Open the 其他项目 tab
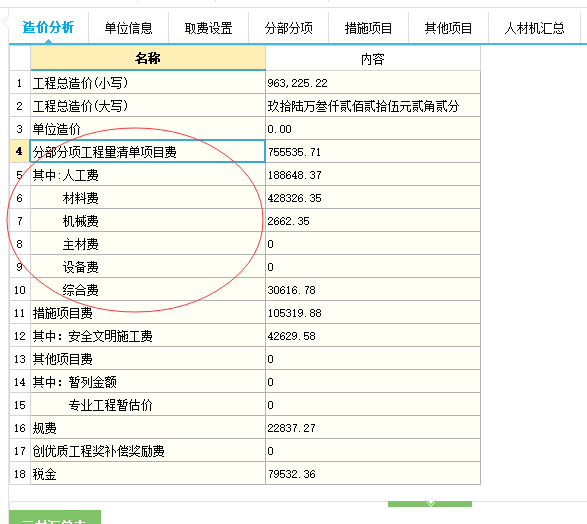587x524 pixels. [x=448, y=28]
